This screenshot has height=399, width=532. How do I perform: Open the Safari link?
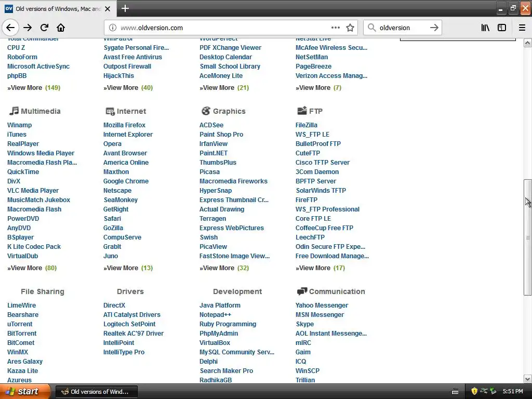[x=112, y=219]
